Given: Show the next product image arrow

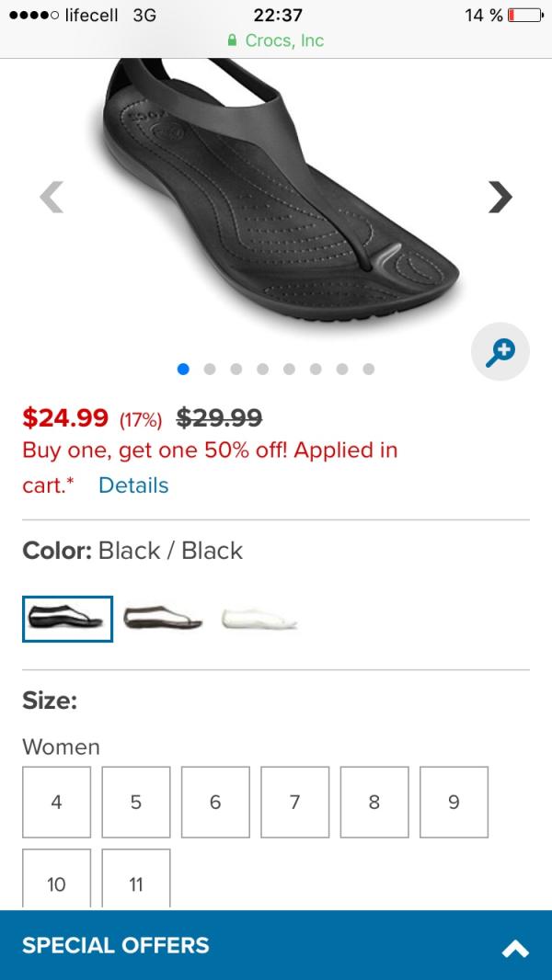Looking at the screenshot, I should point(500,196).
